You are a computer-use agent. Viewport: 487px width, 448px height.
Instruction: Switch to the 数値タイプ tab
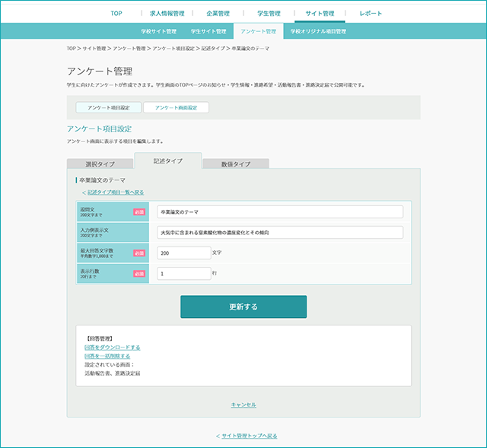click(x=236, y=164)
